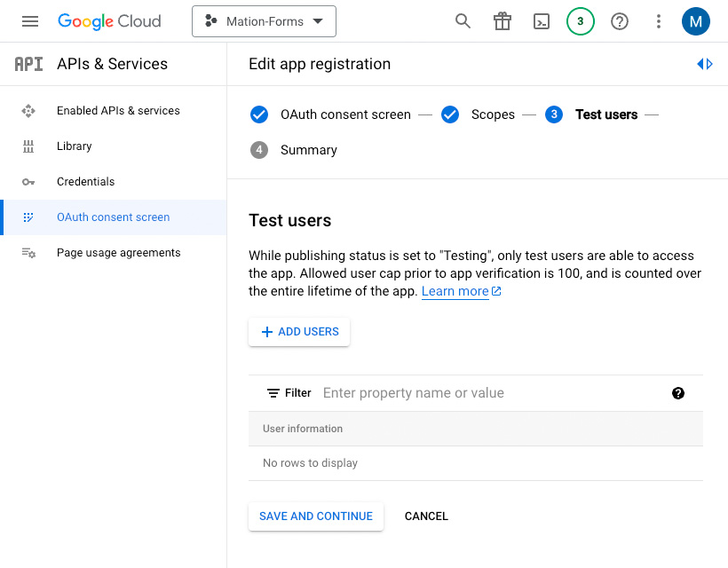728x568 pixels.
Task: Open the three-dot settings menu
Action: tap(659, 21)
